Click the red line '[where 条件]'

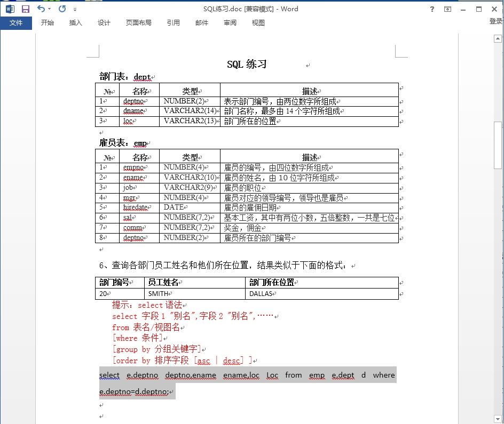(x=138, y=338)
